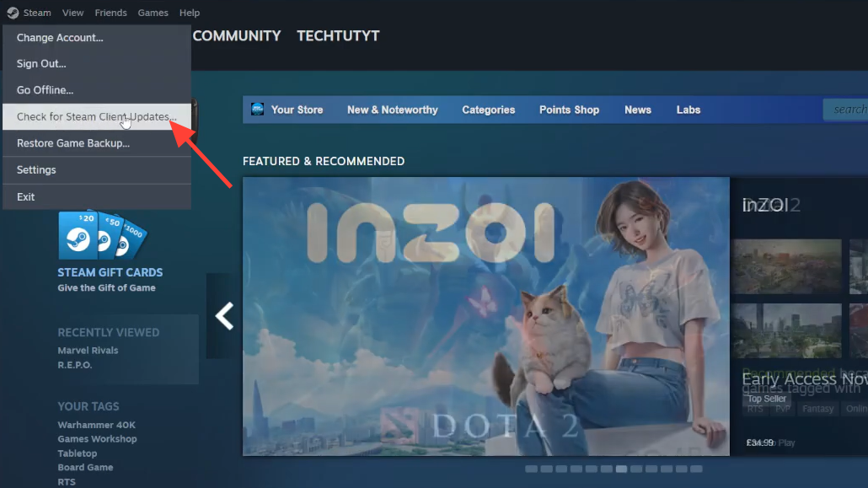Go to the COMMUNITY tab
The width and height of the screenshot is (868, 488).
(236, 36)
